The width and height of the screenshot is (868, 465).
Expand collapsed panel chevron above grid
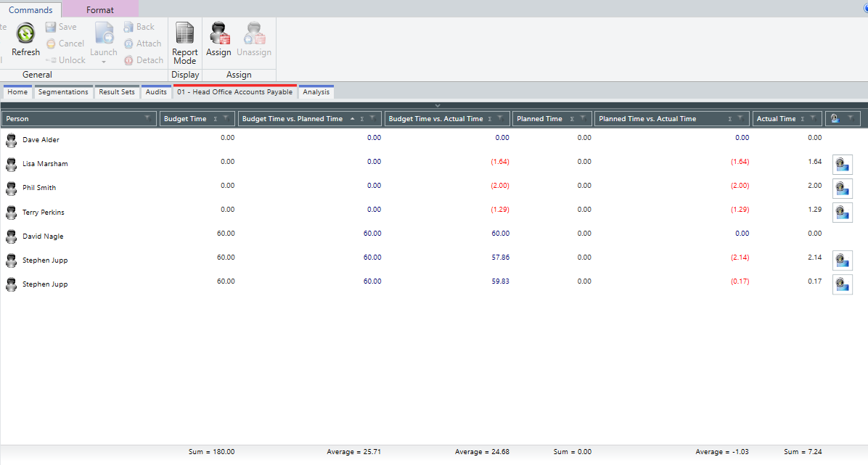click(438, 105)
